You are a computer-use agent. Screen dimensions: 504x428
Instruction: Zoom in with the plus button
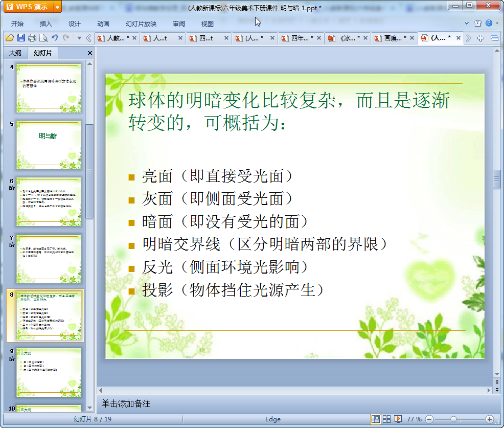[490, 419]
